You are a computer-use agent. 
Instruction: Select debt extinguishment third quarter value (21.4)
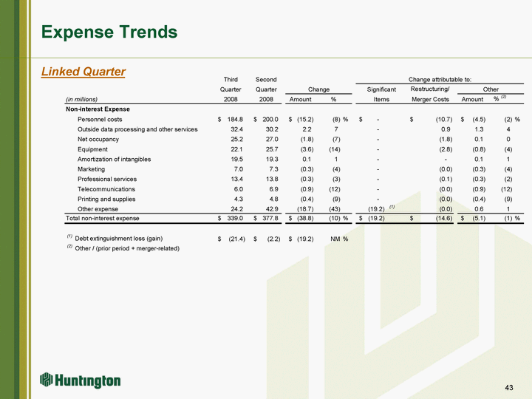(x=237, y=239)
